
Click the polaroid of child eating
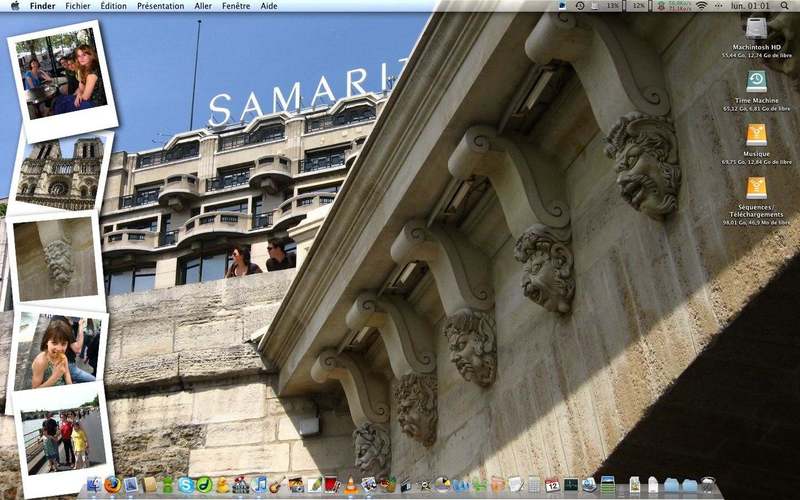pyautogui.click(x=57, y=349)
